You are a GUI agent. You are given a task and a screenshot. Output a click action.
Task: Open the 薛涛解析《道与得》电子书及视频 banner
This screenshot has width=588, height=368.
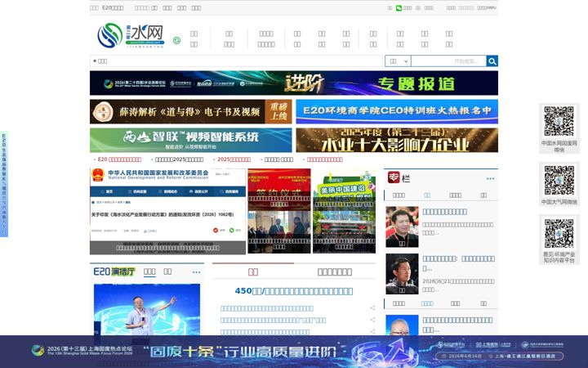coord(190,111)
